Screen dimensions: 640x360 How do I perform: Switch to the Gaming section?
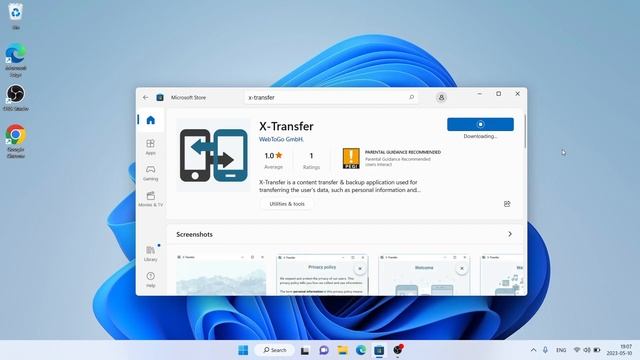pos(151,173)
